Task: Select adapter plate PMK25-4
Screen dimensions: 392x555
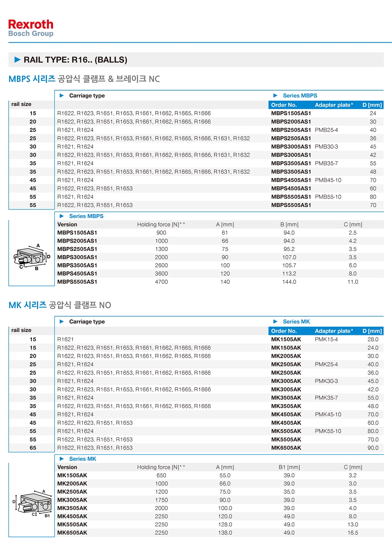Action: pos(326,364)
